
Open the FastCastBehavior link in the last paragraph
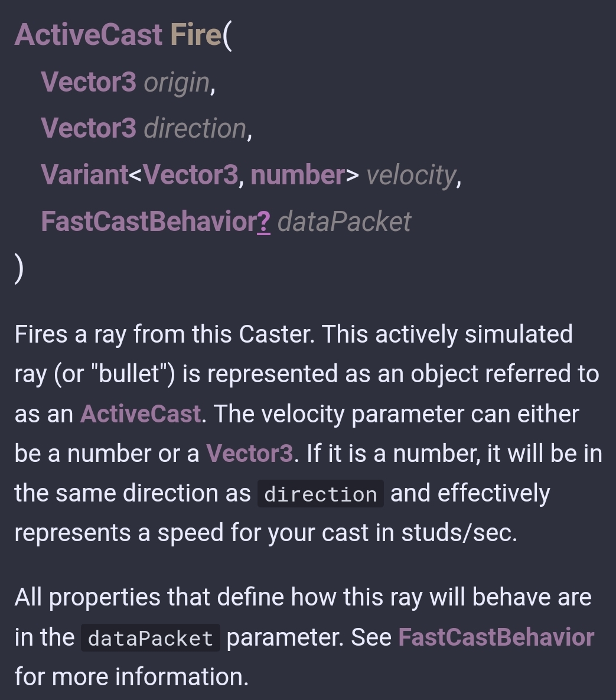coord(496,637)
